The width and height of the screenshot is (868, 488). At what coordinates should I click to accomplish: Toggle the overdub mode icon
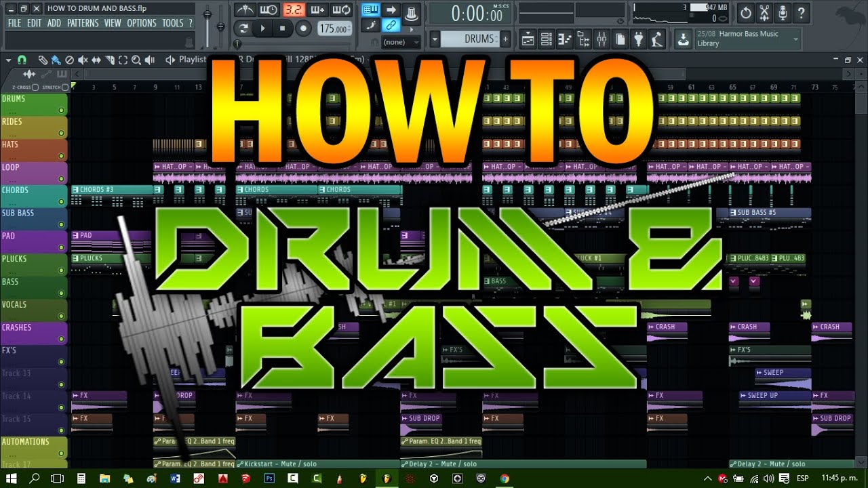[x=317, y=9]
